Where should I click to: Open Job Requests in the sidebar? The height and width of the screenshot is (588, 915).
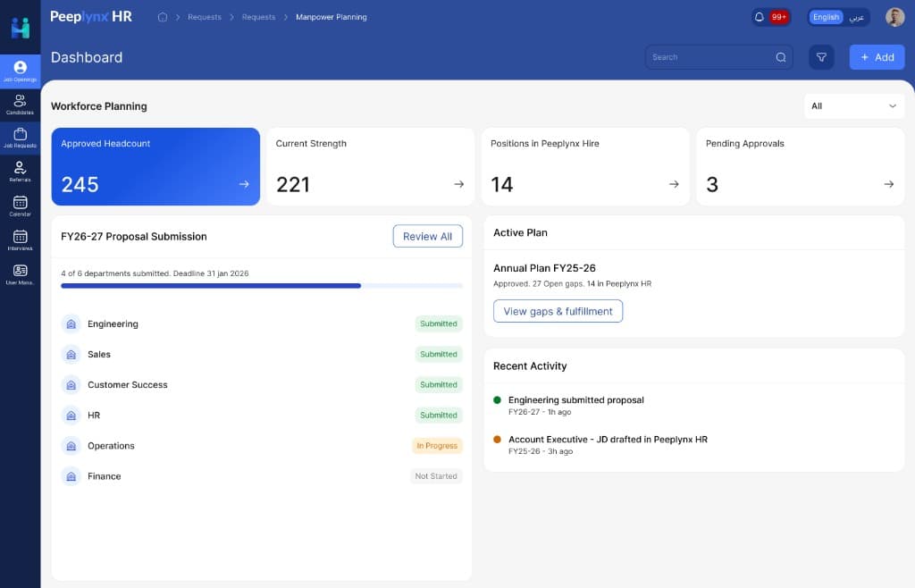(20, 138)
